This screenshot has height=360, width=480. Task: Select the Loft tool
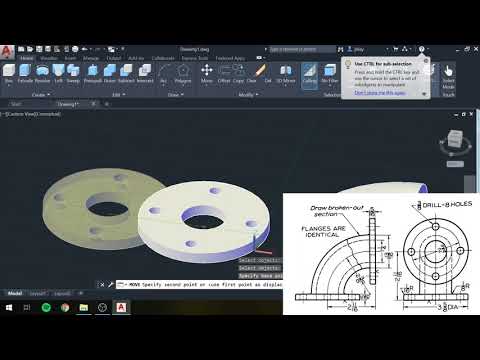pos(58,73)
